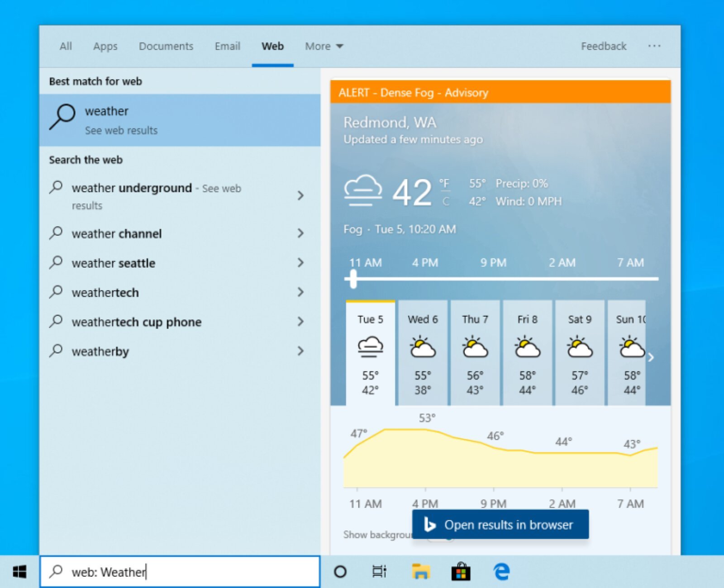Expand the More filter dropdown

pos(324,46)
